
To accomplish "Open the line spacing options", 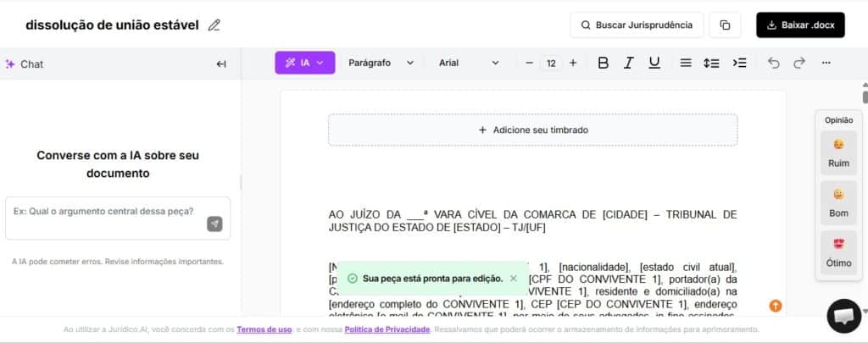I will (x=712, y=63).
